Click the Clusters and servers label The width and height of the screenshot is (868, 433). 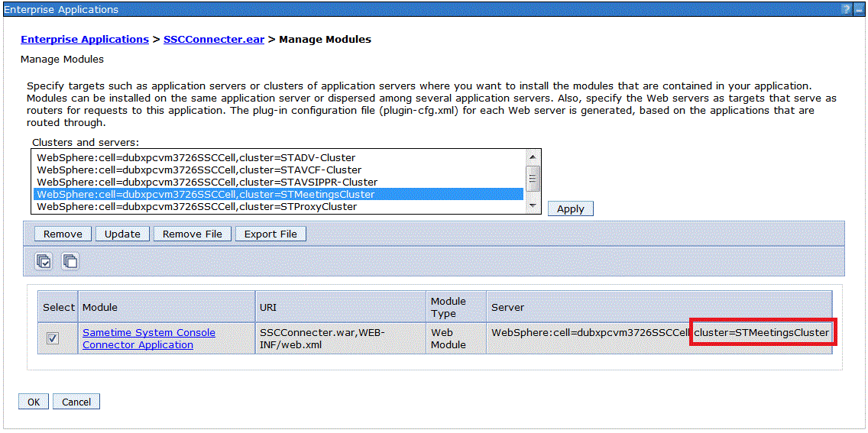click(86, 141)
